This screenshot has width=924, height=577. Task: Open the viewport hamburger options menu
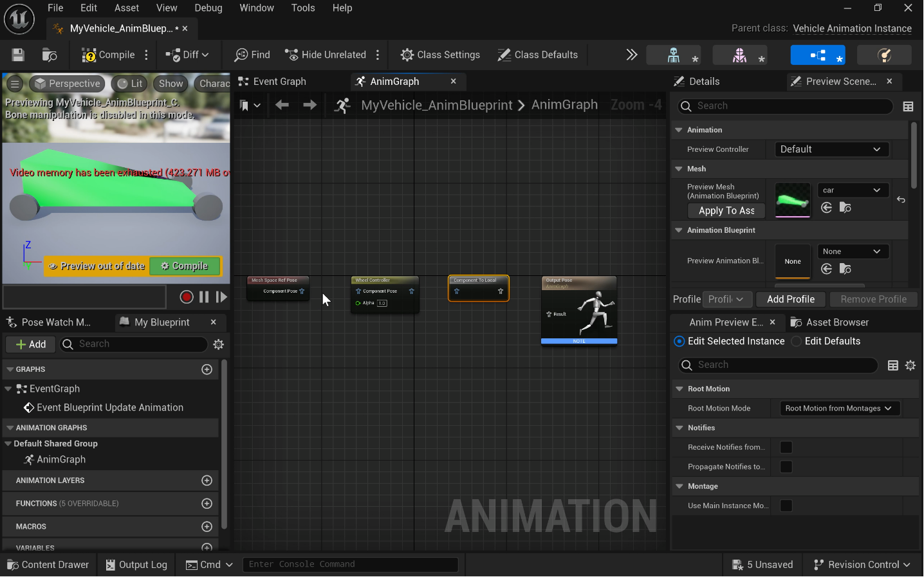click(x=15, y=84)
